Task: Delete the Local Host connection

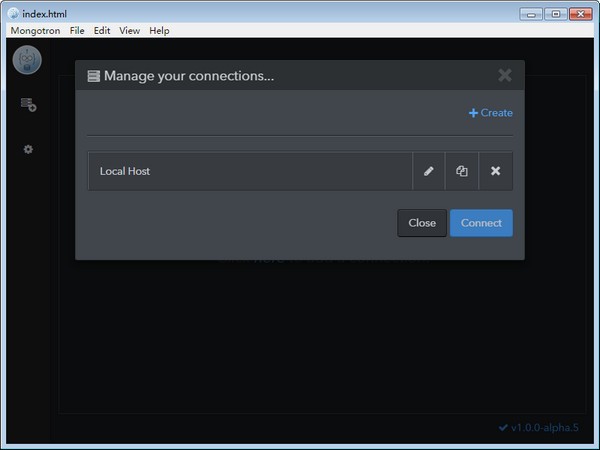Action: pyautogui.click(x=495, y=171)
